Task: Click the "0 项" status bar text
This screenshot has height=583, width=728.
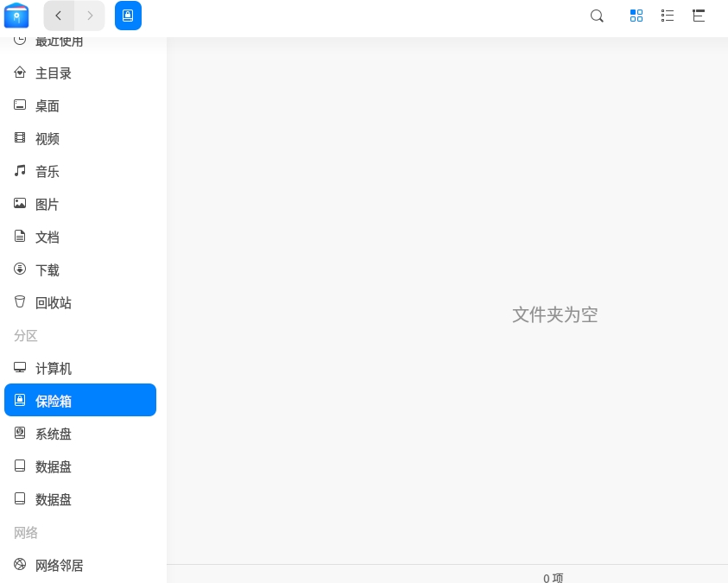Action: pyautogui.click(x=553, y=578)
